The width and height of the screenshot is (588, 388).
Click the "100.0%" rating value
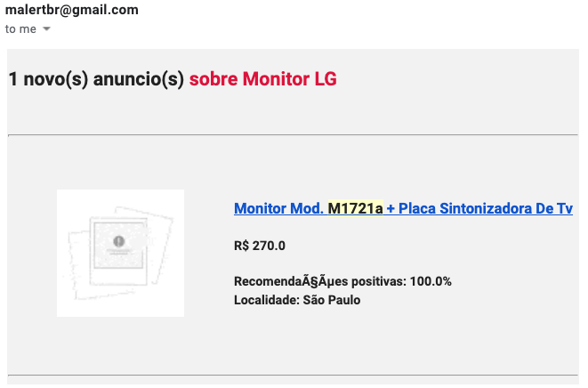[431, 281]
